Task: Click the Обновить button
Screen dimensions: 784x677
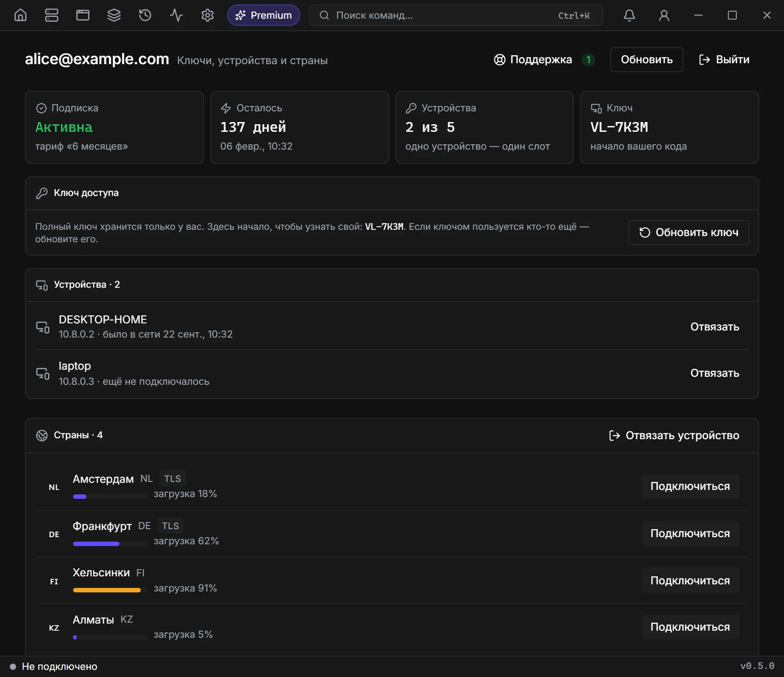Action: click(x=646, y=60)
